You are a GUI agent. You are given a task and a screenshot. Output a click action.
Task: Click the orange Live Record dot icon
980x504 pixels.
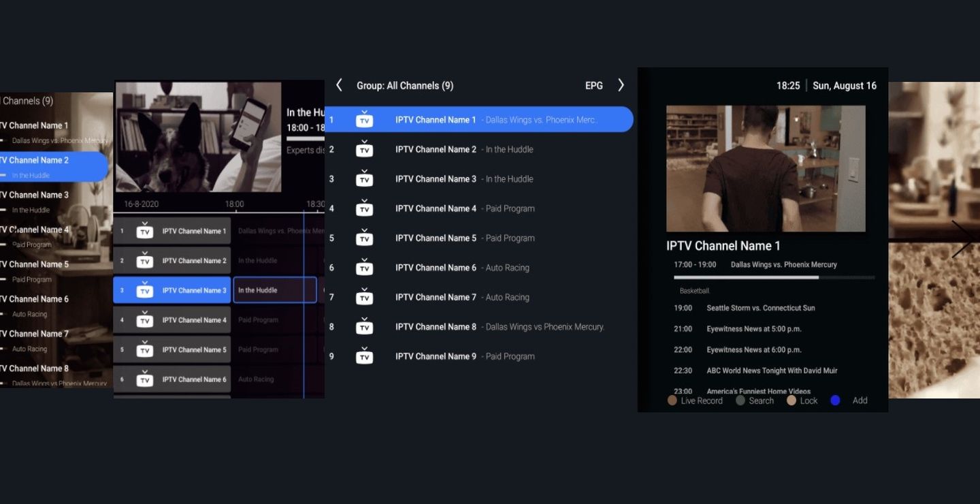[x=672, y=400]
